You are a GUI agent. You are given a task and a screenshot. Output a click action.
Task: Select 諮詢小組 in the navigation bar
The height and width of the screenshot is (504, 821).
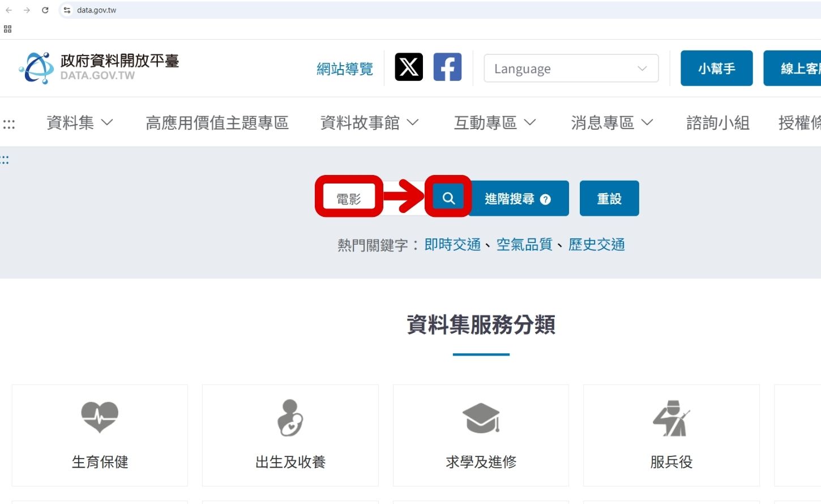point(717,122)
